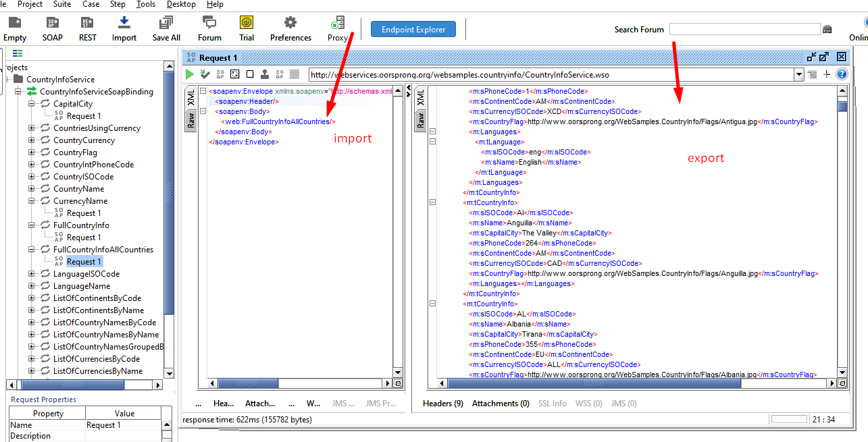Image resolution: width=868 pixels, height=442 pixels.
Task: Click the Search Forum input field
Action: (744, 29)
